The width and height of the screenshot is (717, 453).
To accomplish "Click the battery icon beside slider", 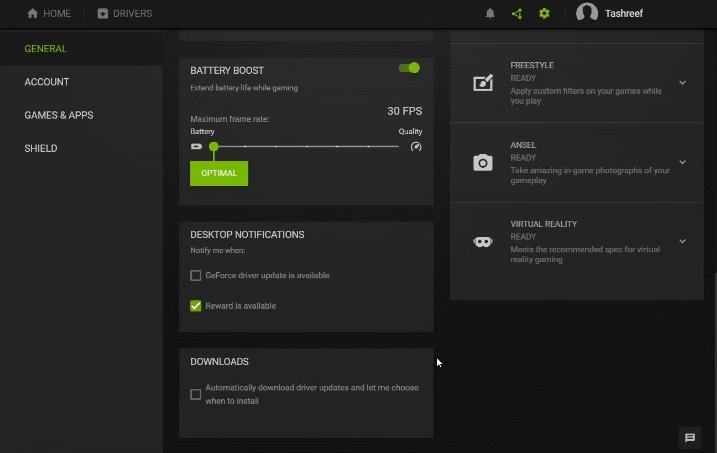I will tap(196, 147).
